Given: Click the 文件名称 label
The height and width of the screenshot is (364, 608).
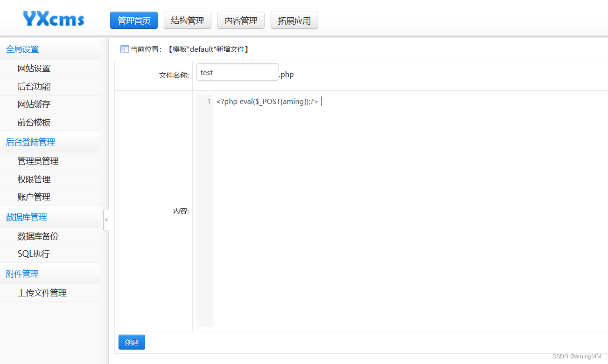Looking at the screenshot, I should tap(174, 75).
